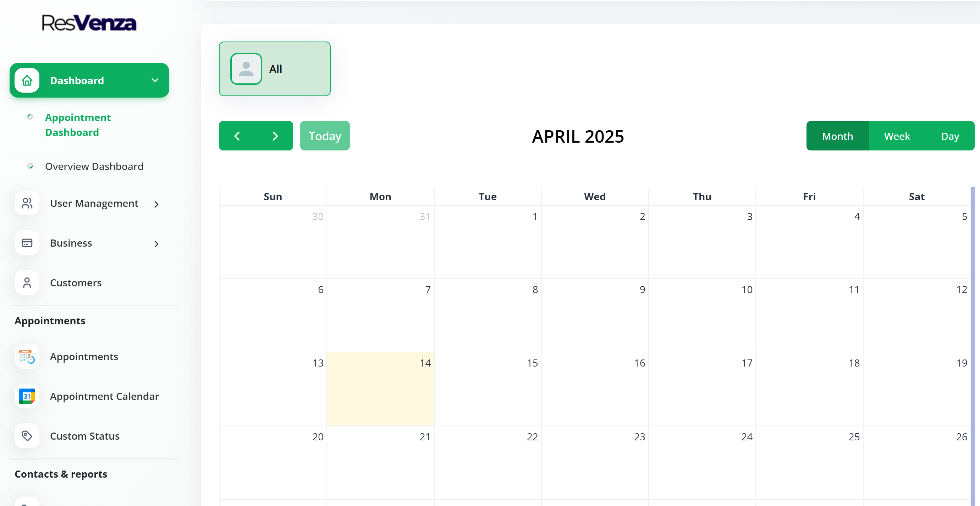Open the Overview Dashboard link
Image resolution: width=980 pixels, height=506 pixels.
click(x=94, y=166)
